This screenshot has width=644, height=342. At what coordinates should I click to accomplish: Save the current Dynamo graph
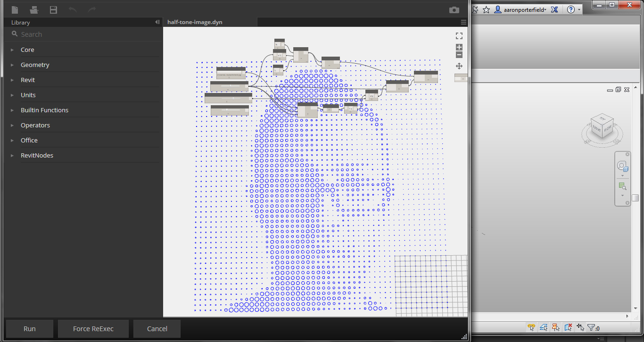click(53, 9)
